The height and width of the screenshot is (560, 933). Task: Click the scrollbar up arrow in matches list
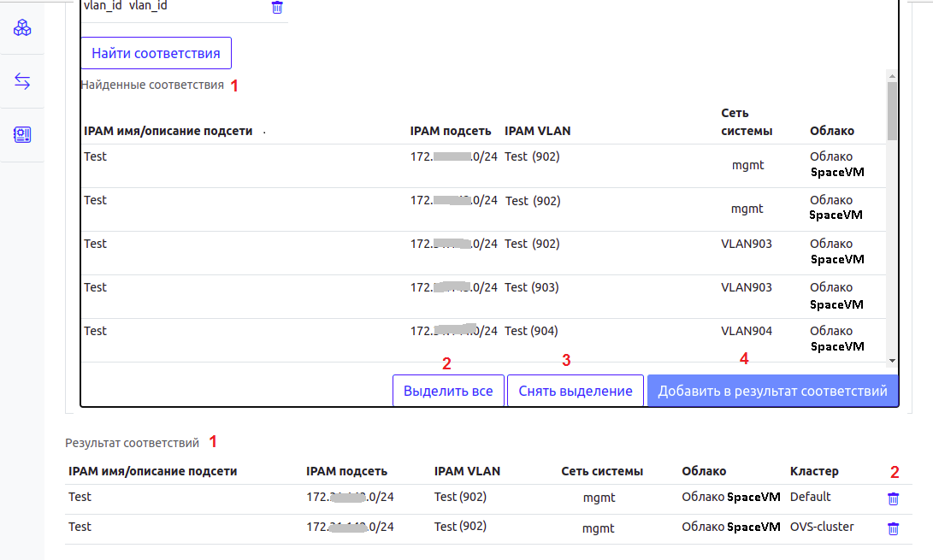892,74
